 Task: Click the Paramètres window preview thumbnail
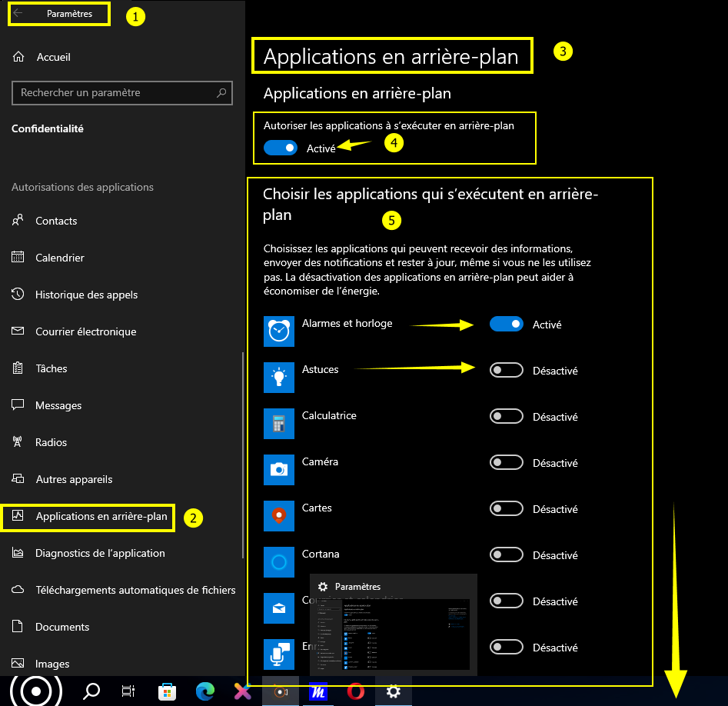tap(394, 634)
